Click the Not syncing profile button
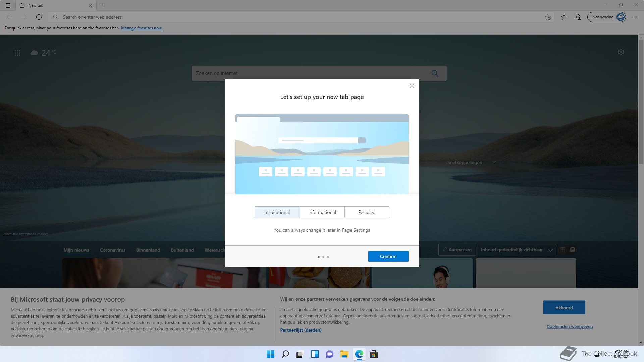 click(606, 17)
